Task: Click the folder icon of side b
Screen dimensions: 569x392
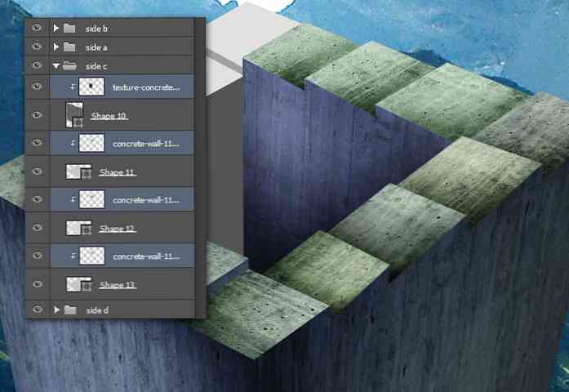Action: pos(69,29)
